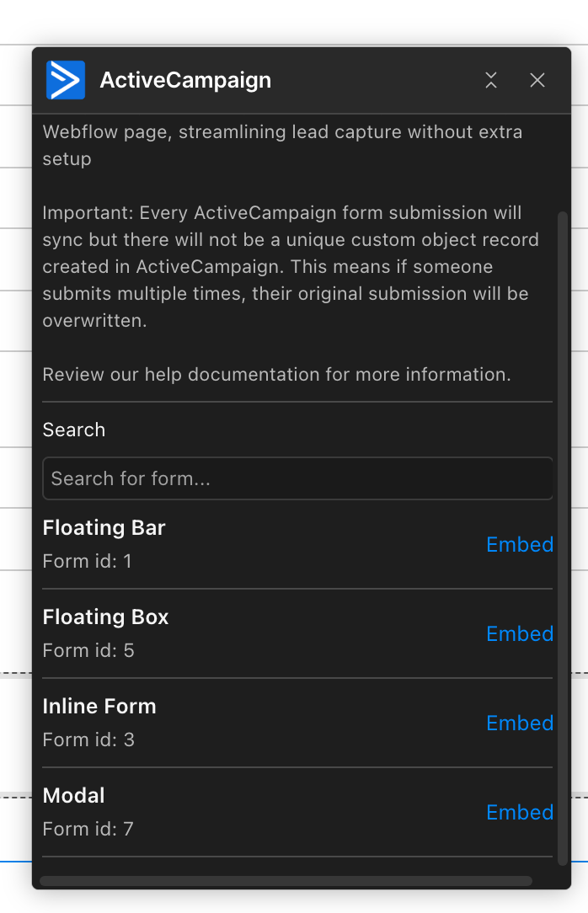The image size is (588, 913).
Task: Click the ActiveCampaign logo icon
Action: point(66,80)
